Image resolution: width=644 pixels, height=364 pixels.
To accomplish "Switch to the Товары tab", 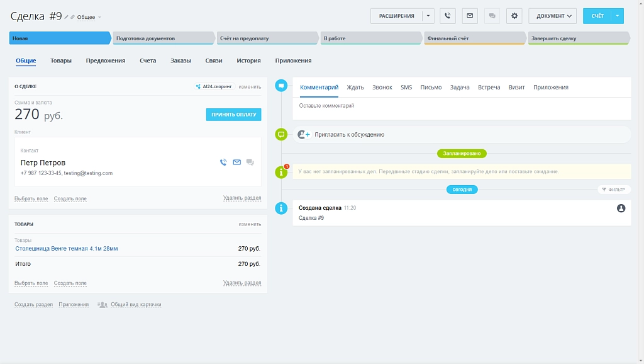I will click(61, 60).
